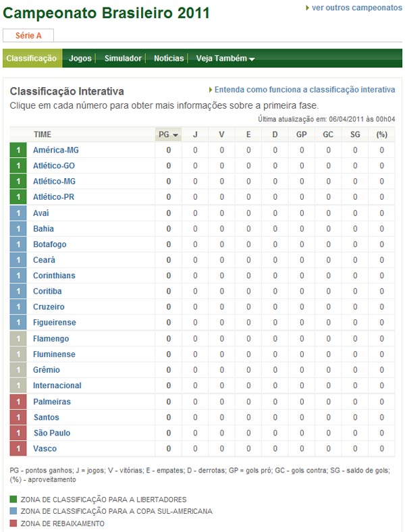Image resolution: width=405 pixels, height=532 pixels.
Task: Sort the table by the SG column header
Action: point(355,135)
